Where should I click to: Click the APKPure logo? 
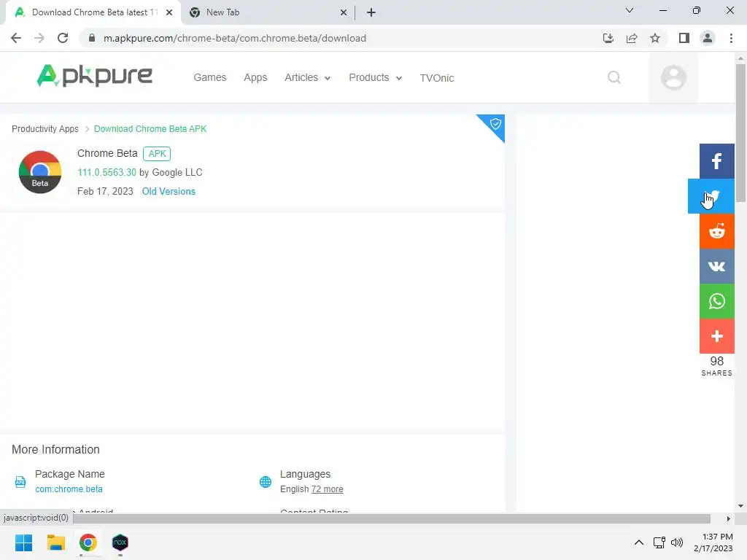point(94,76)
